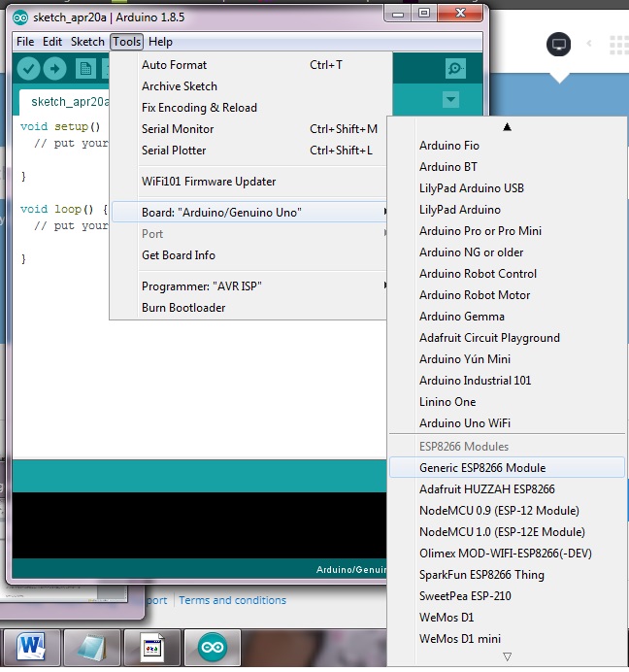The width and height of the screenshot is (629, 672).
Task: Choose Burn Bootloader
Action: point(249,308)
